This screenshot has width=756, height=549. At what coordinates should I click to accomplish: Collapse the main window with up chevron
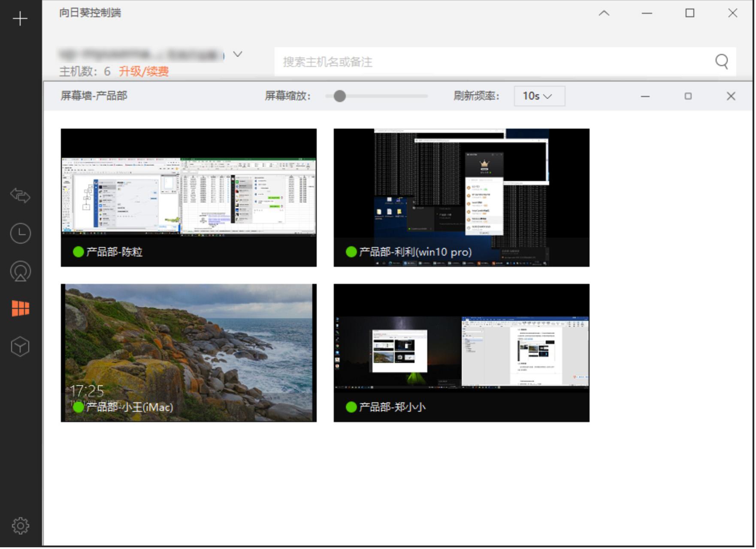coord(605,13)
